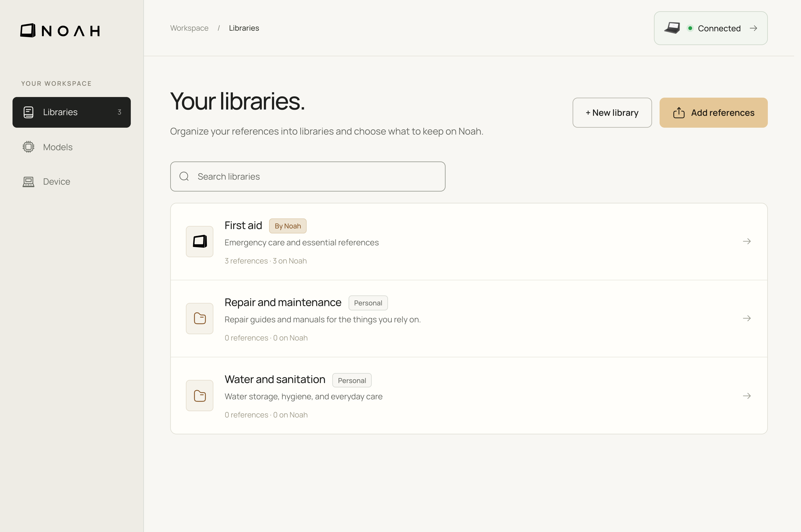
Task: Click the By Noah tag
Action: click(288, 226)
